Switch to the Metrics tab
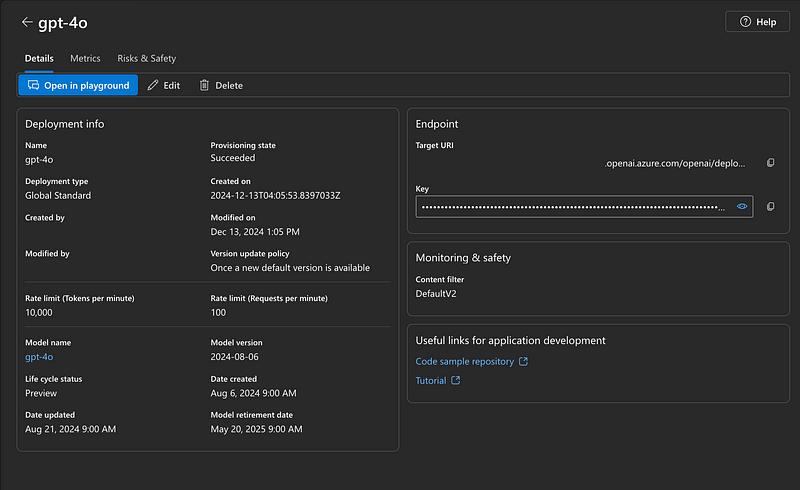The width and height of the screenshot is (800, 490). click(85, 58)
